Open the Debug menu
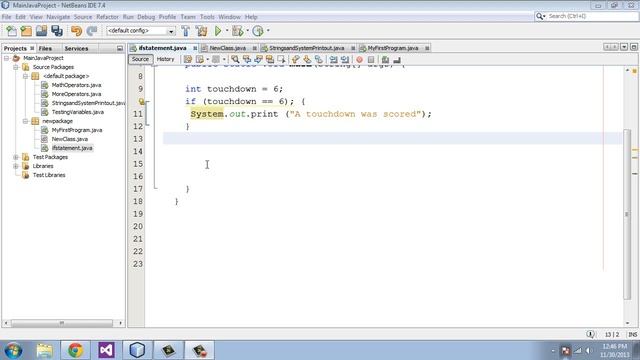This screenshot has width=640, height=360. (146, 17)
